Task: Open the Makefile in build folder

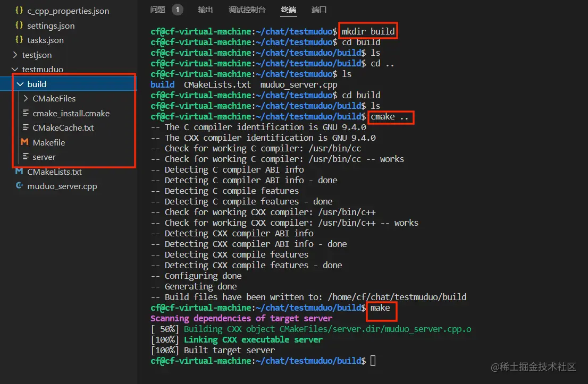Action: (49, 142)
